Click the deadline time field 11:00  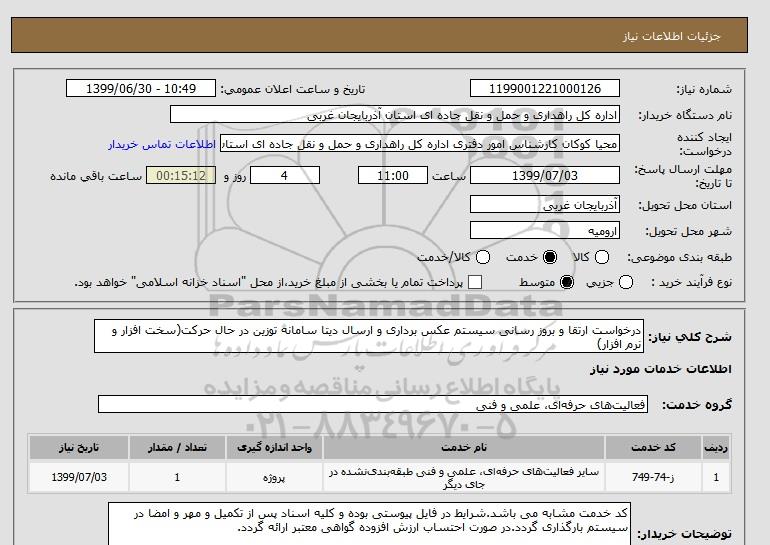tap(393, 176)
